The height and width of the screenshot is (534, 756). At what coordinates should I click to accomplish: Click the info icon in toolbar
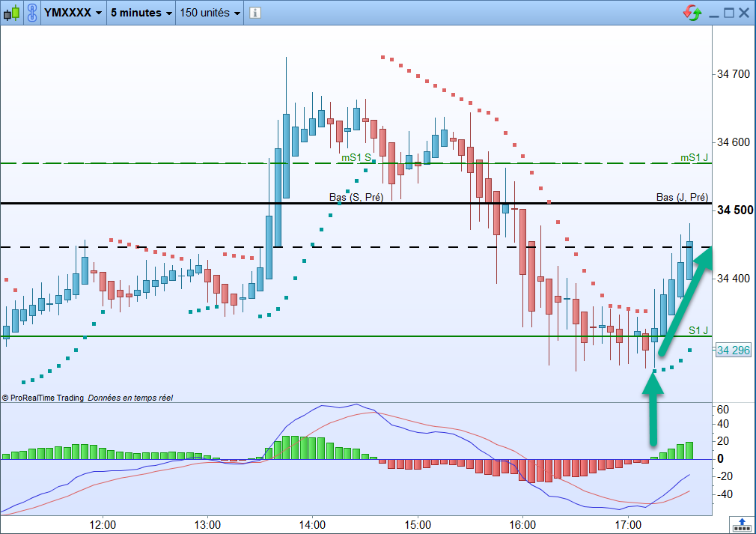tap(255, 13)
